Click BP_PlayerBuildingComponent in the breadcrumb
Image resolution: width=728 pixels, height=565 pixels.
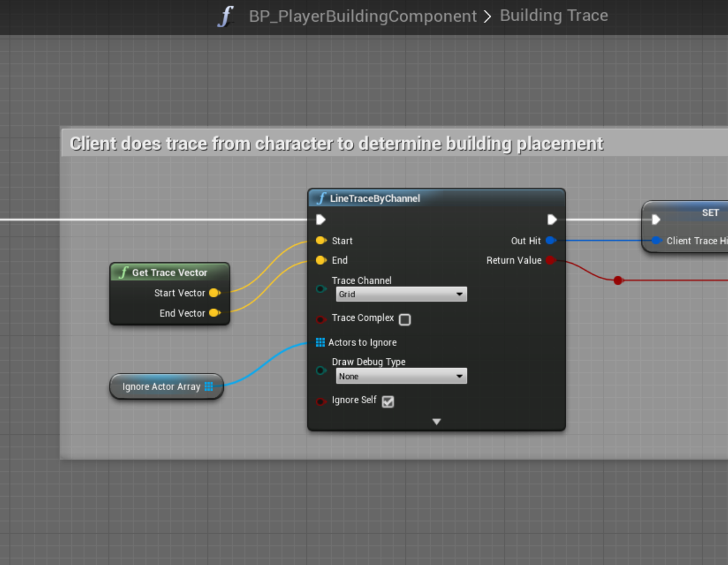pos(362,16)
